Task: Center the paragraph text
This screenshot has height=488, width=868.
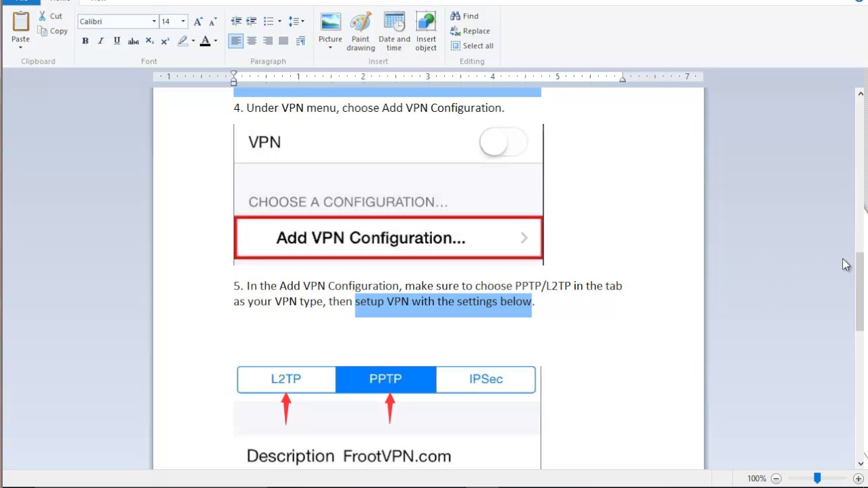Action: click(x=252, y=41)
